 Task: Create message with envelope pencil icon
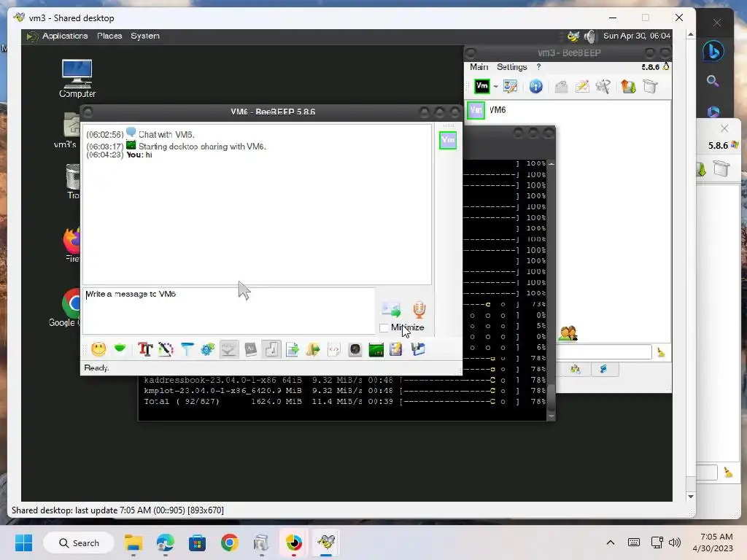point(582,86)
